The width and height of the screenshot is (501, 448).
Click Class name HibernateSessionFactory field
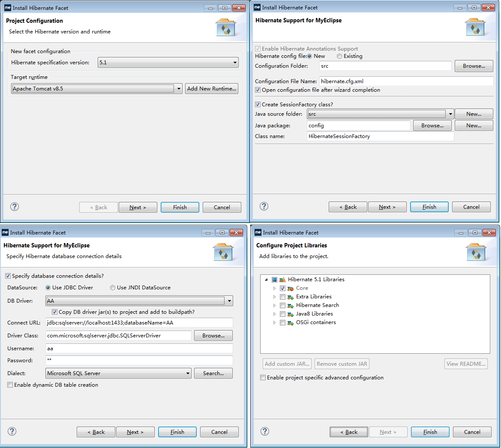(380, 136)
